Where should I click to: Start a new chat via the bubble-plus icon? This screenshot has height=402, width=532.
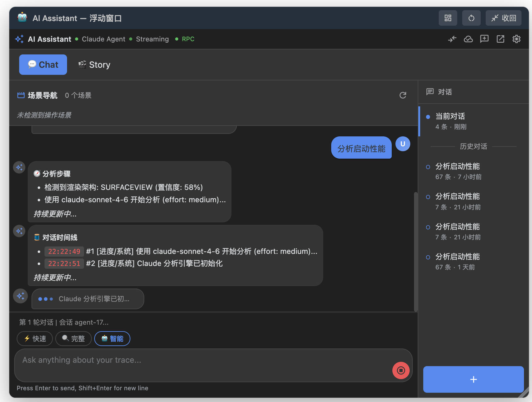(x=484, y=39)
